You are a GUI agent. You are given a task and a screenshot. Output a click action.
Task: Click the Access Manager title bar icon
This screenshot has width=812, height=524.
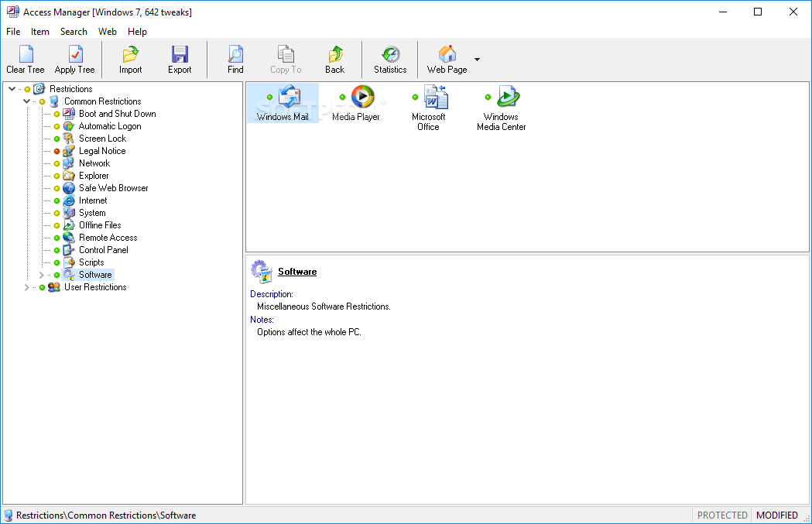pos(13,12)
